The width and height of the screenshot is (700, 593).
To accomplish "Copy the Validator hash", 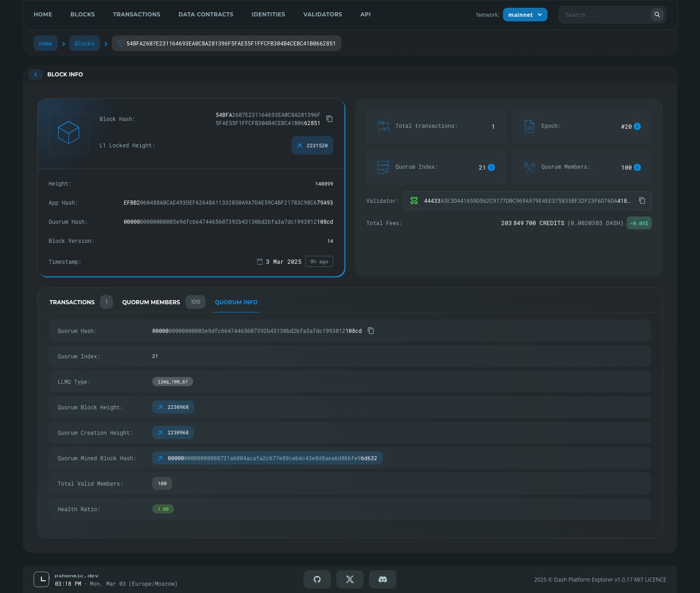I will coord(642,201).
